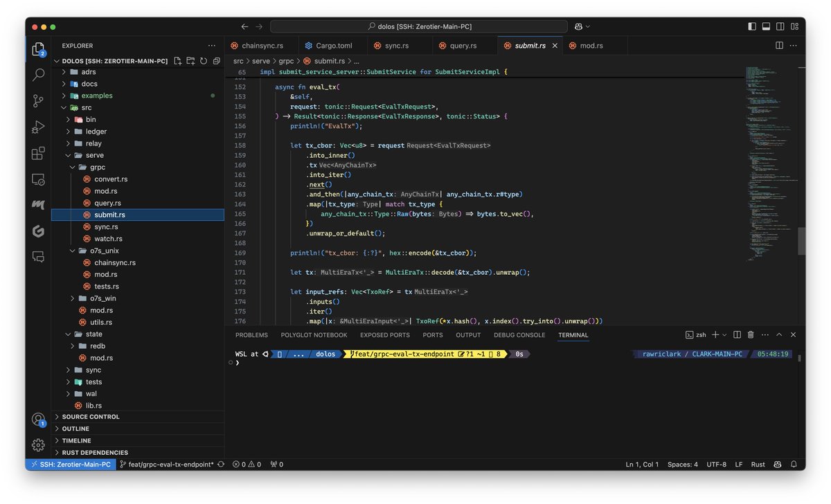Open editor more actions menu
The image size is (831, 504).
coord(794,46)
